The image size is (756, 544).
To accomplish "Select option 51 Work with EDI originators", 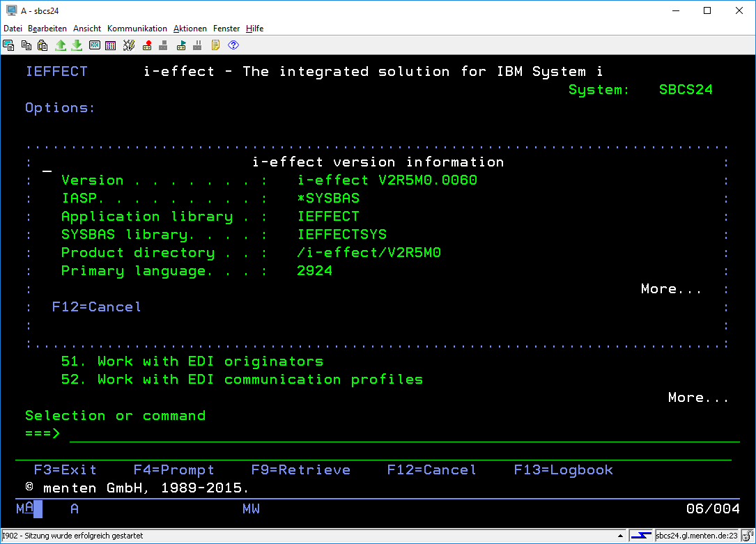I will click(192, 362).
